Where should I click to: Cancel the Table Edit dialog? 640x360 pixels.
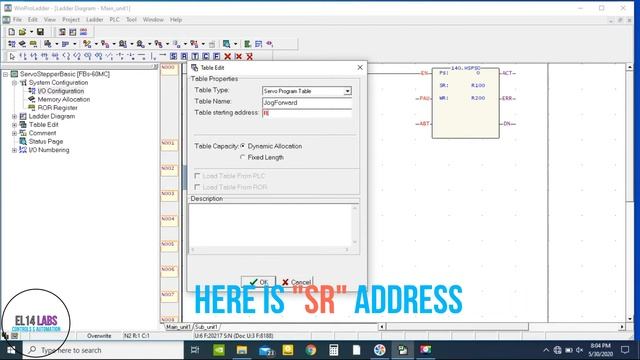296,282
